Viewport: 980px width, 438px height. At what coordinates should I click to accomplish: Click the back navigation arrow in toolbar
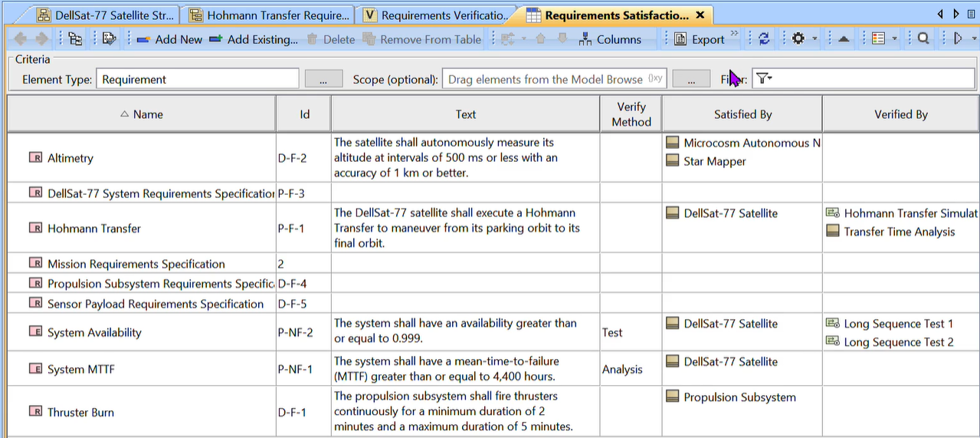[x=20, y=39]
